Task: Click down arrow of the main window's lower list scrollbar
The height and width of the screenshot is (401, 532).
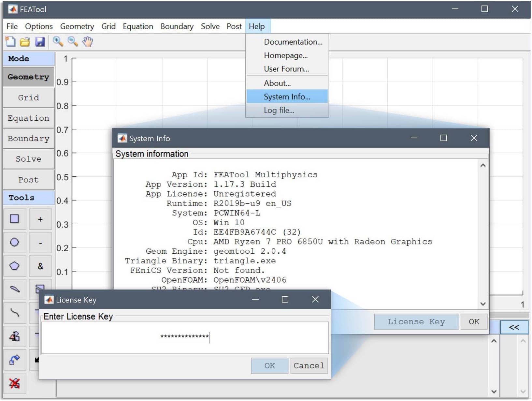Action: pos(494,391)
